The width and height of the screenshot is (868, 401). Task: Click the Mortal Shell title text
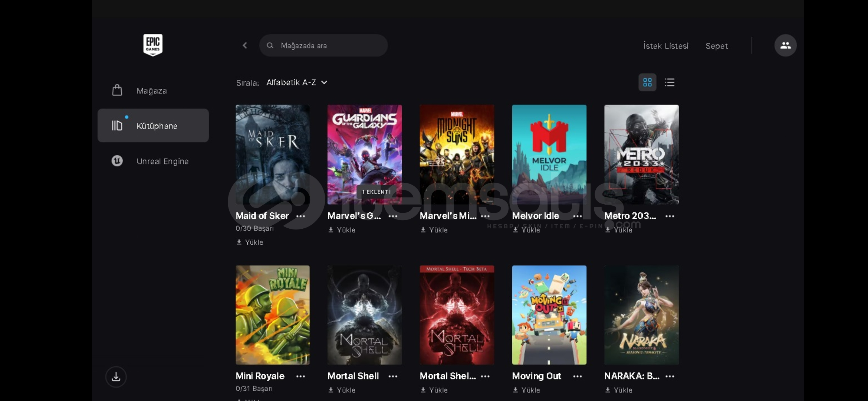353,376
